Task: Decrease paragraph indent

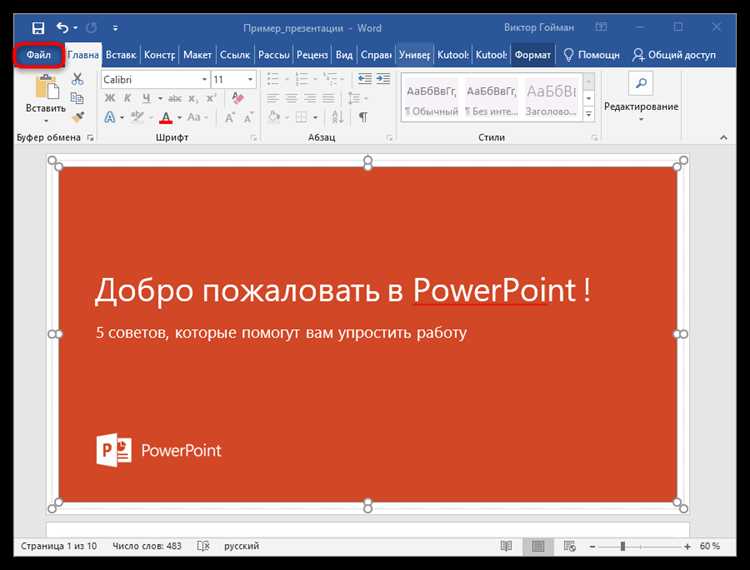Action: coord(364,79)
